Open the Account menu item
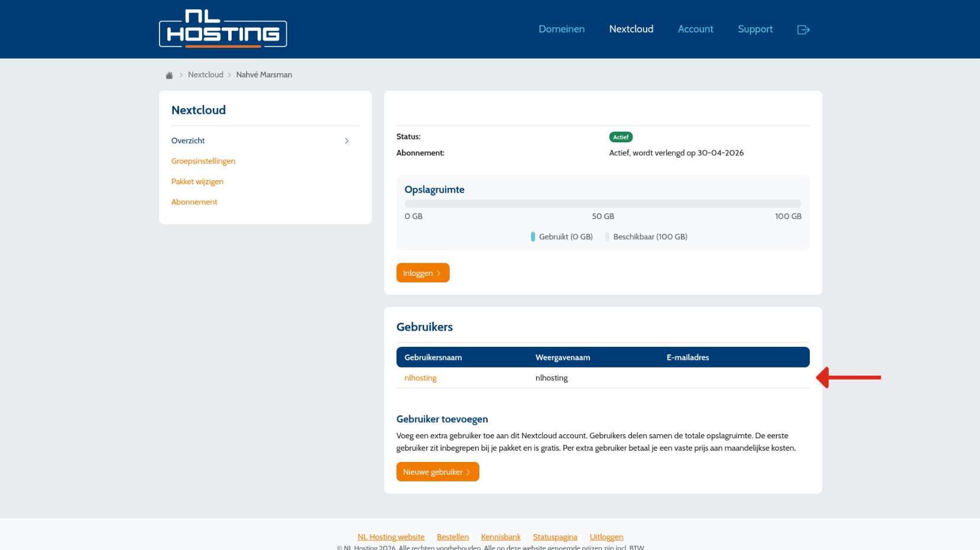 tap(696, 29)
